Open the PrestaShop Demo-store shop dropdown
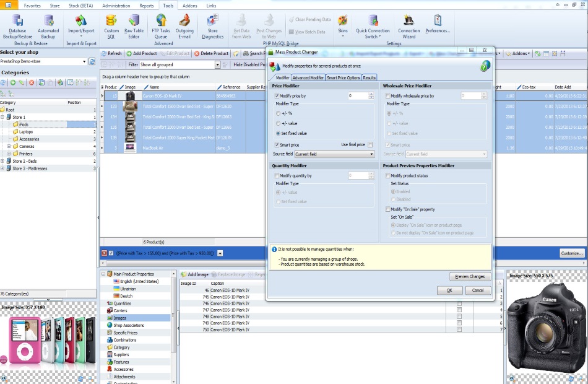588x384 pixels. pyautogui.click(x=84, y=61)
